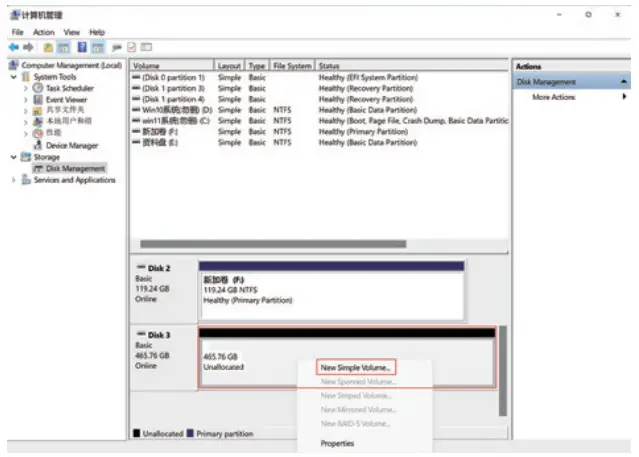Open Help via blue question mark icon

point(82,47)
